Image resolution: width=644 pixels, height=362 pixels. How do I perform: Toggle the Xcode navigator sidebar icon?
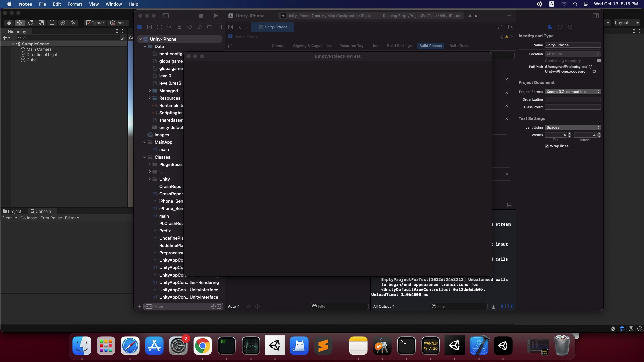[x=166, y=16]
